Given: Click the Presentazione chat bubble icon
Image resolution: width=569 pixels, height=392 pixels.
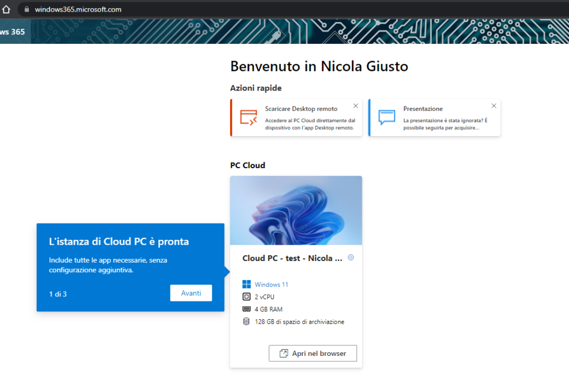Looking at the screenshot, I should [x=387, y=118].
